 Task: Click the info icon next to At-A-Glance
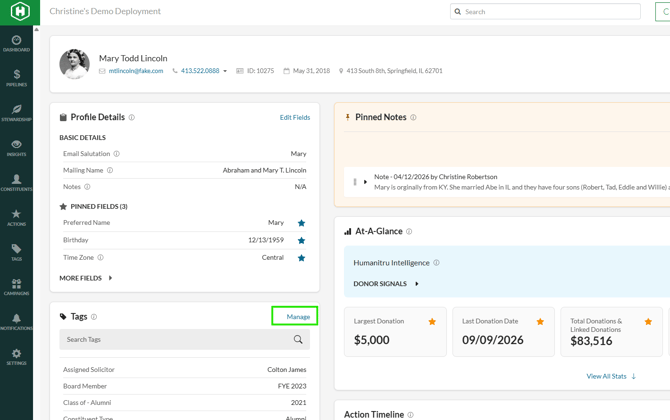click(x=409, y=232)
